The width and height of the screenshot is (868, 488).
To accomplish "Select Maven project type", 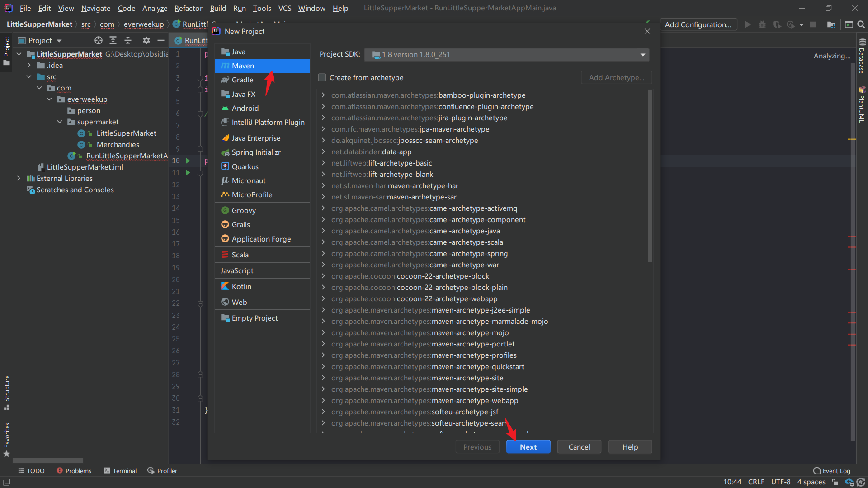I will (x=262, y=66).
